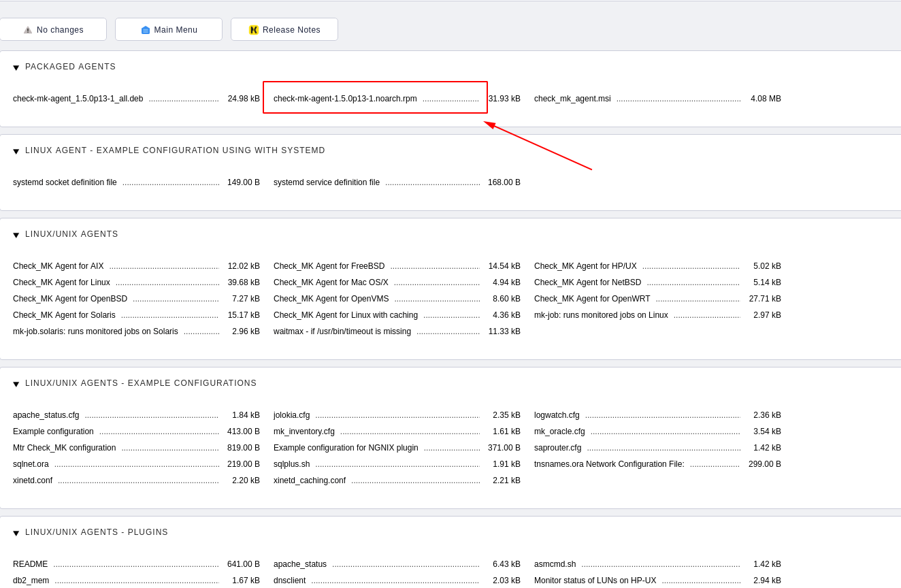Screen dimensions: 901x588
Task: Open sqlnet.ora file
Action: pyautogui.click(x=31, y=464)
